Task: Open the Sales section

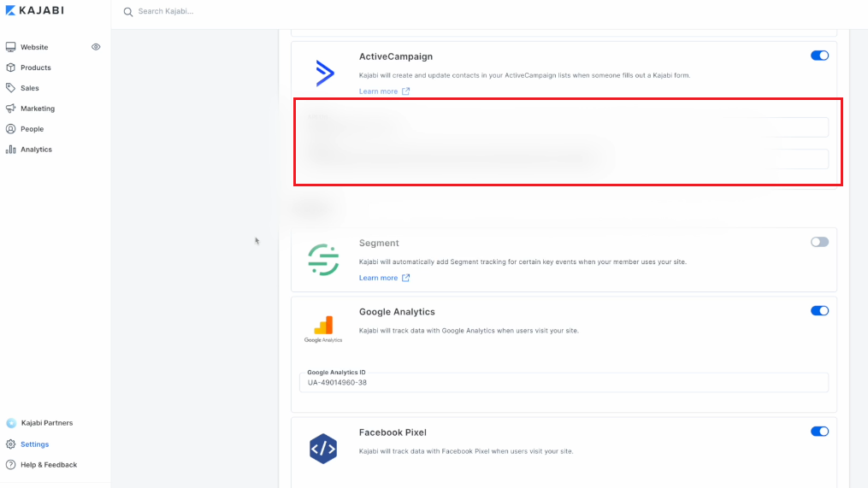Action: [29, 88]
